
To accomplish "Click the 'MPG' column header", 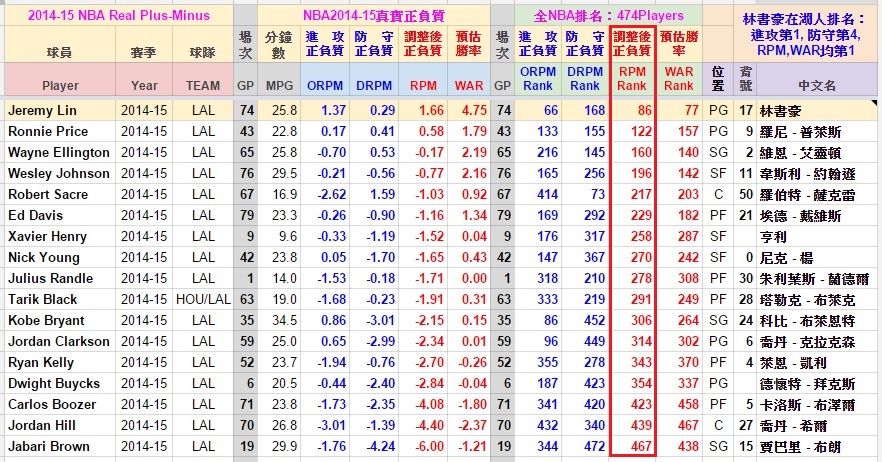I will point(279,86).
